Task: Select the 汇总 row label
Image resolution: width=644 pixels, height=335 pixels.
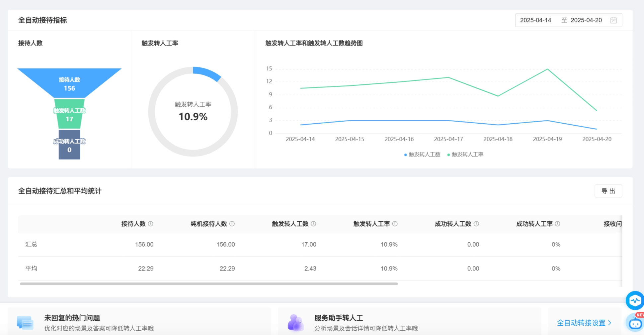Action: (31, 244)
